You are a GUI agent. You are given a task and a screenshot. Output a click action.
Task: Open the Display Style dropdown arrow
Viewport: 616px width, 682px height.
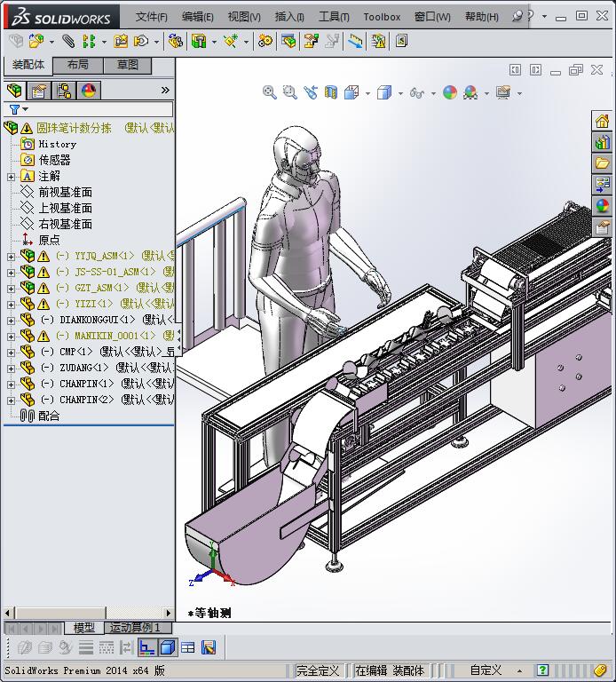pyautogui.click(x=400, y=93)
